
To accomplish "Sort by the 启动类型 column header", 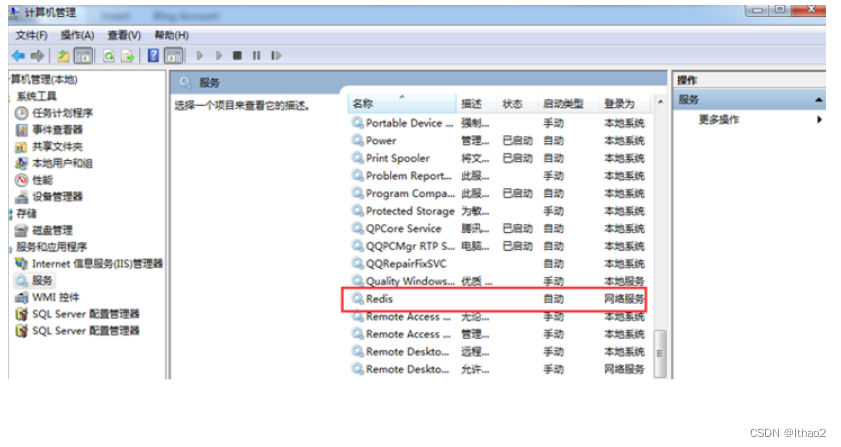I will 568,104.
